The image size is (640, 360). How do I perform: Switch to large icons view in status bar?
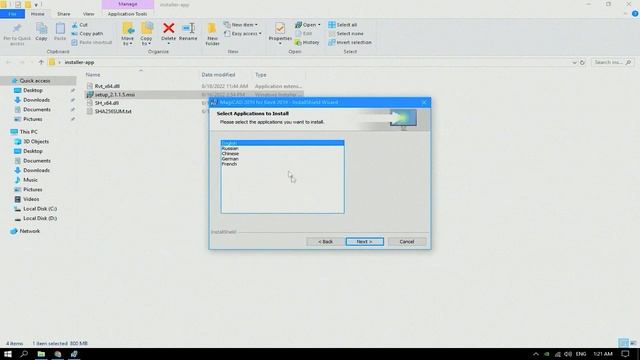tap(633, 343)
